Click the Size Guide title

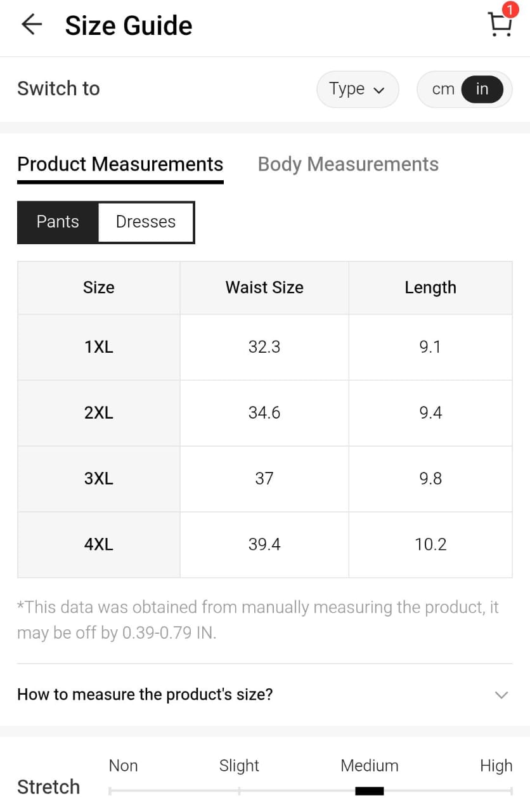click(x=129, y=26)
